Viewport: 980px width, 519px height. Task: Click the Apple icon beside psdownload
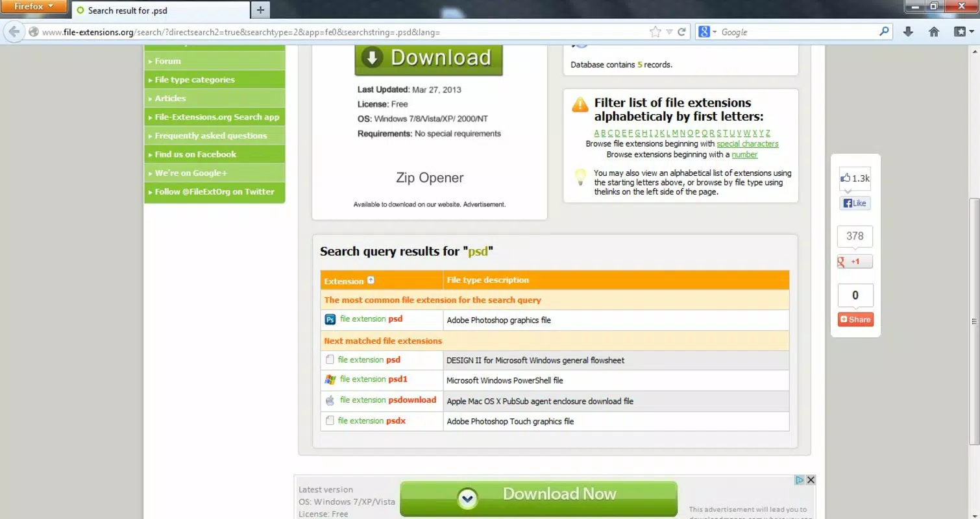[330, 400]
